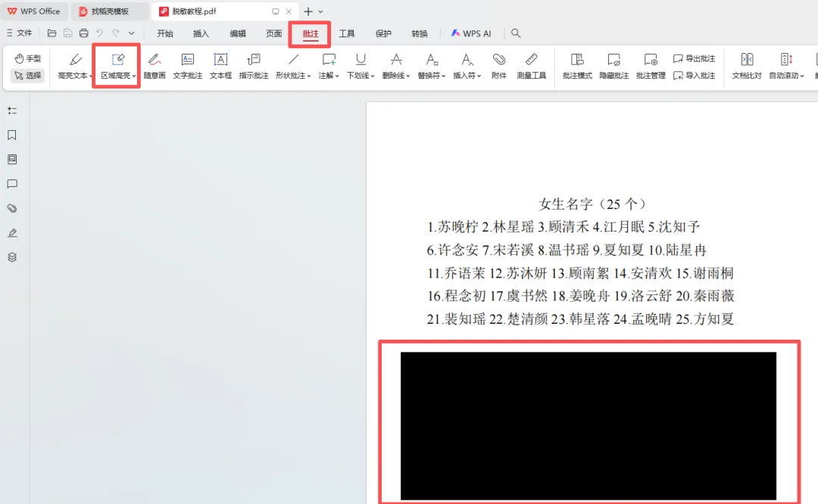Switch to the 找稻壳模板 tab
Viewport: 818px width, 504px height.
click(x=110, y=11)
